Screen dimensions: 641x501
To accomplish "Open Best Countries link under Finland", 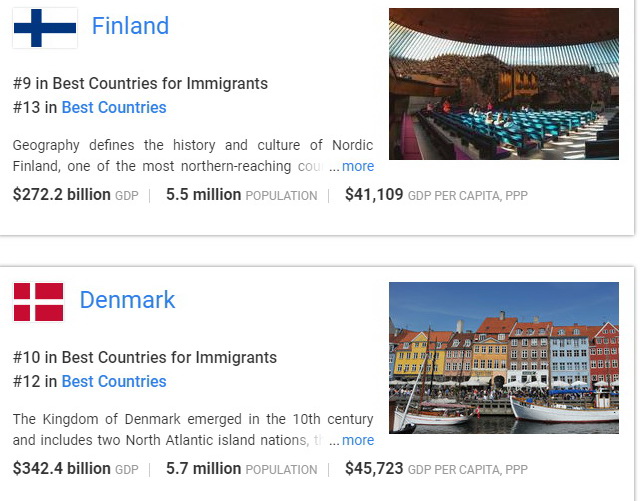I will tap(114, 107).
